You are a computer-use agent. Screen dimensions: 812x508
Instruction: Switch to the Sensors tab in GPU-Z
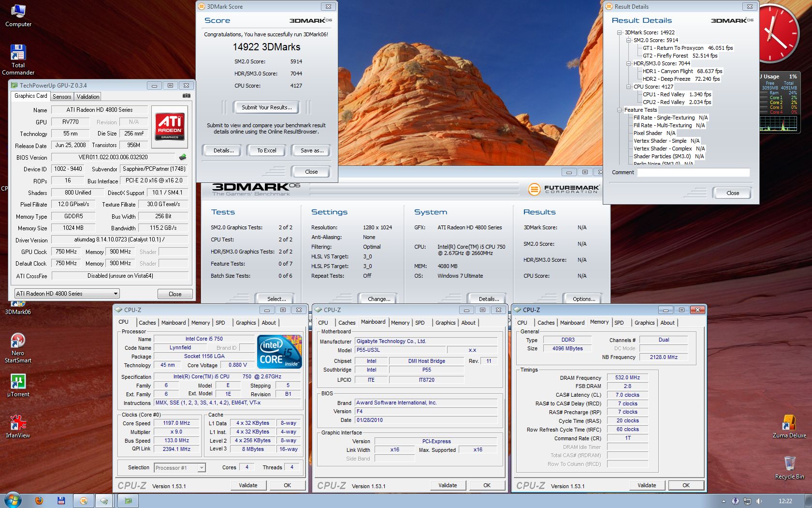tap(62, 97)
